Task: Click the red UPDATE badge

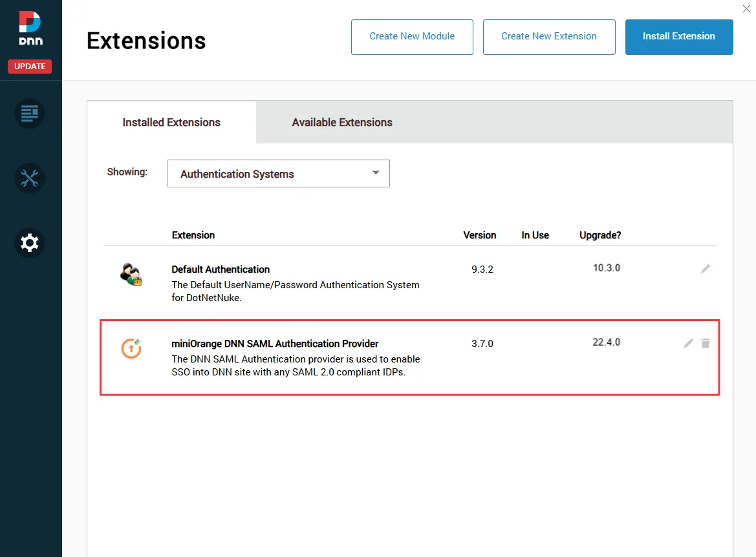Action: (30, 66)
